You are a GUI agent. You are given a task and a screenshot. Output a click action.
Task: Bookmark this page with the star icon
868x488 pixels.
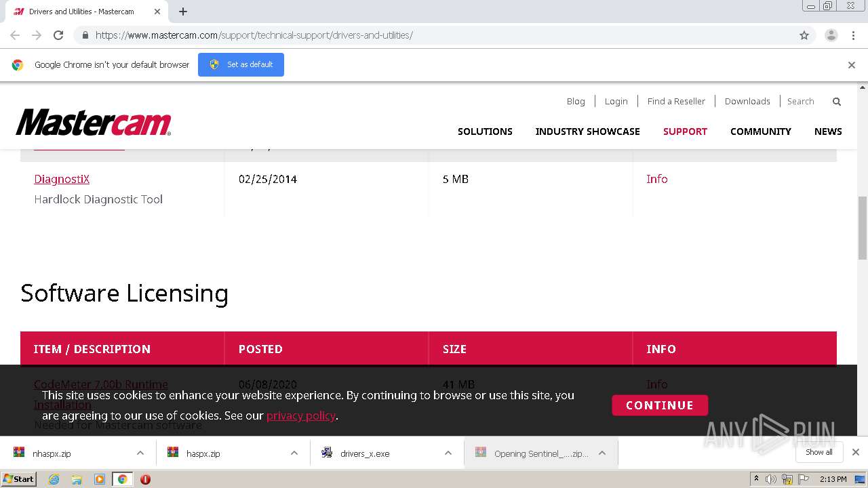click(804, 35)
